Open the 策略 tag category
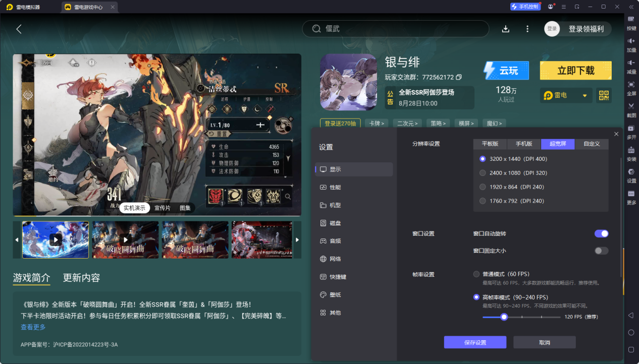The image size is (639, 364). [438, 123]
